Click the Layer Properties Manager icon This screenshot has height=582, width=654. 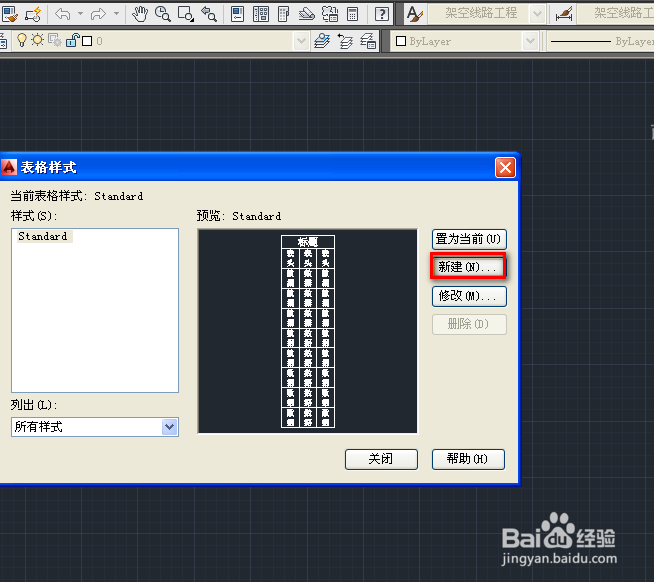tap(3, 41)
